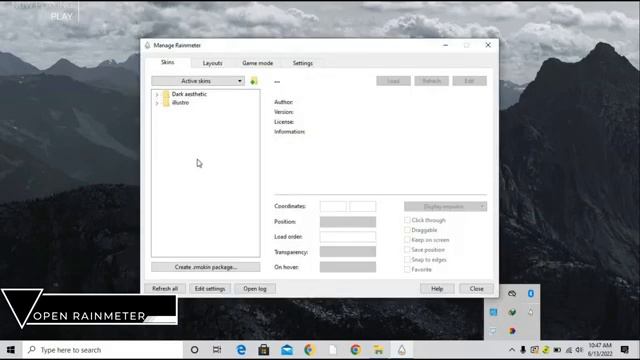Enable the Snap to edges checkbox

[x=407, y=259]
